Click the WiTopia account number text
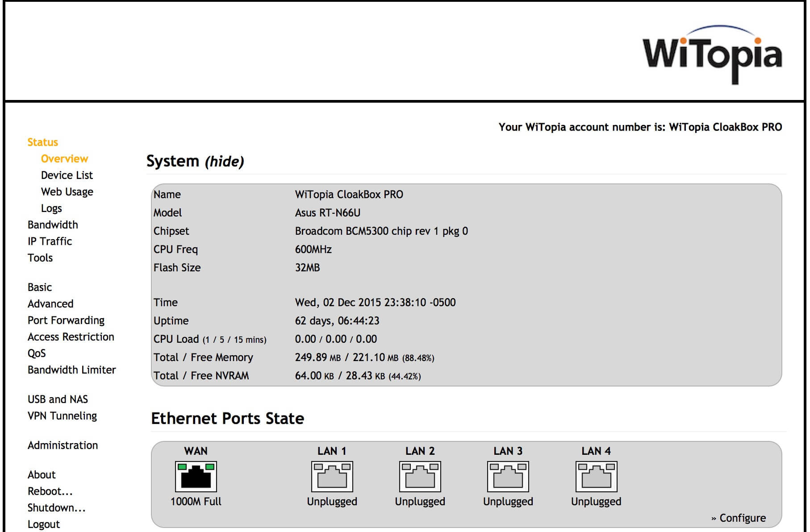This screenshot has height=532, width=810. tap(640, 127)
